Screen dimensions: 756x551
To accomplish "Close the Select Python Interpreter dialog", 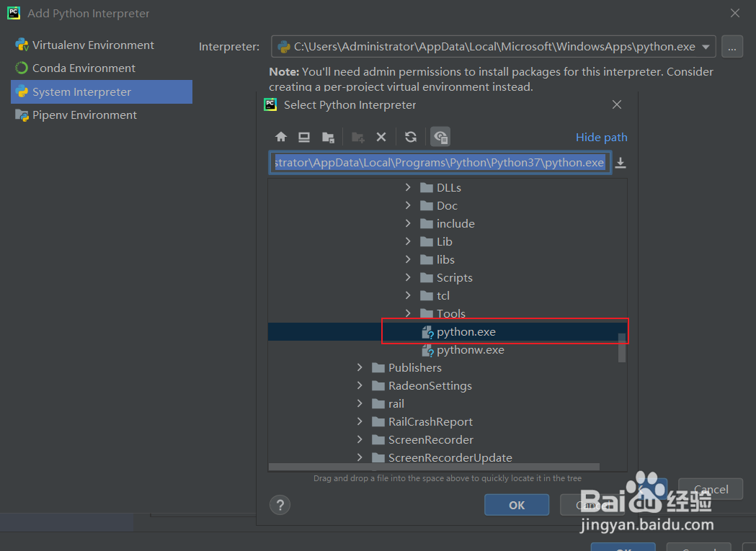I will point(617,104).
